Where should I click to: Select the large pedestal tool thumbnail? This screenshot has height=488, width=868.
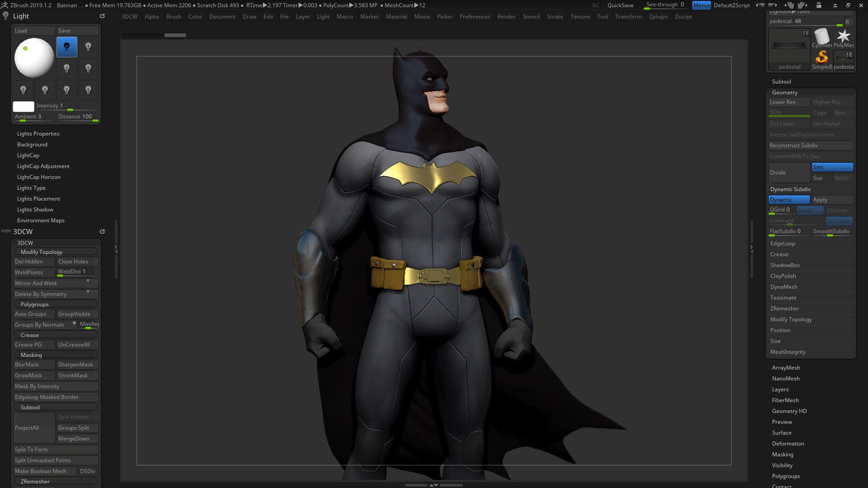pyautogui.click(x=789, y=49)
